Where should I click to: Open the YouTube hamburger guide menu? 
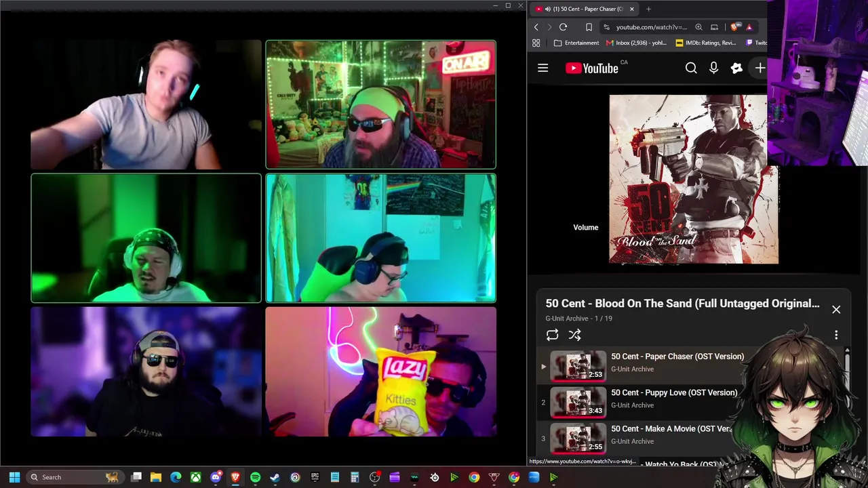click(x=542, y=68)
